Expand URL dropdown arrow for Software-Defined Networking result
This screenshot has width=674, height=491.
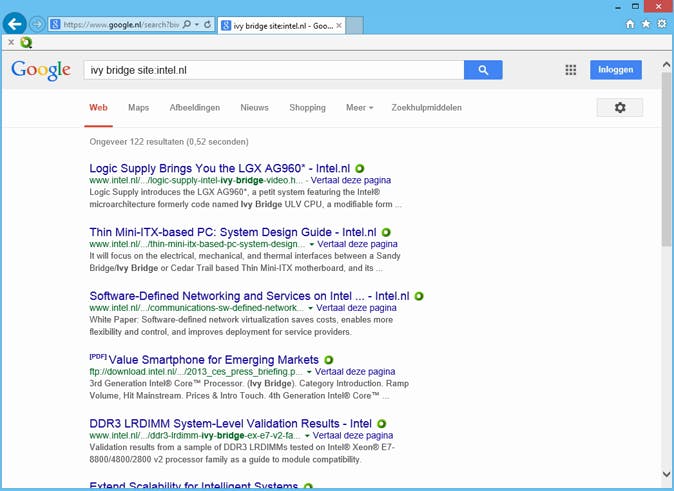coord(310,308)
